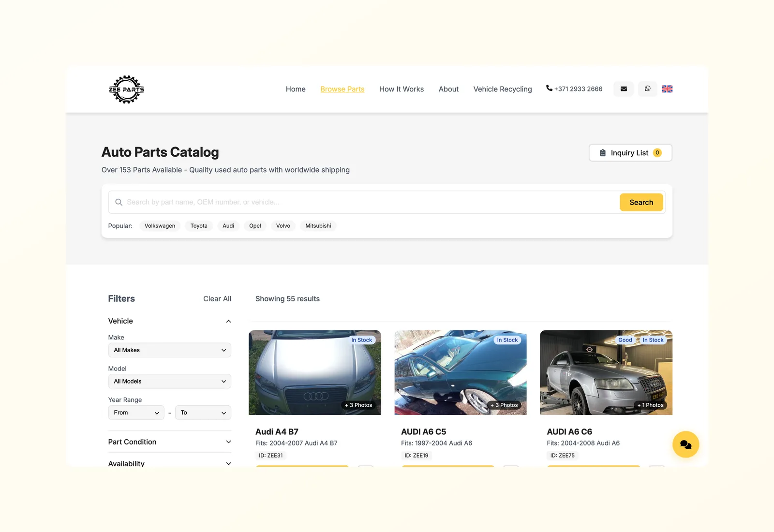
Task: Open the AUDI A6 C5 title
Action: point(424,432)
